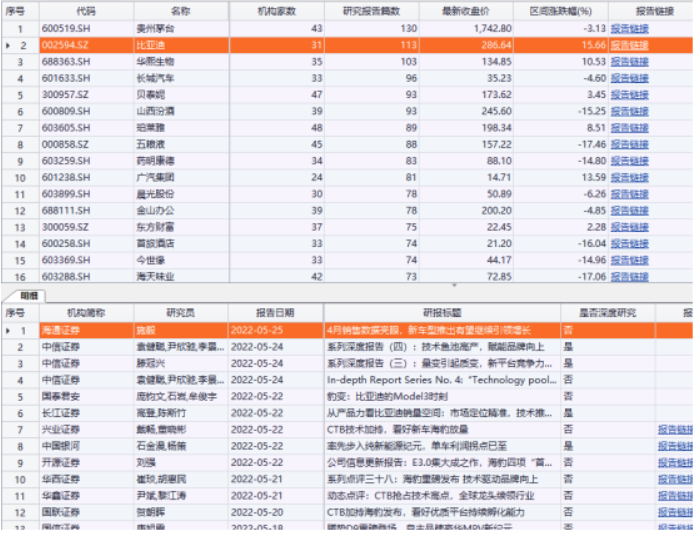This screenshot has height=535, width=696.
Task: Select 长江证券 detail row
Action: click(61, 413)
